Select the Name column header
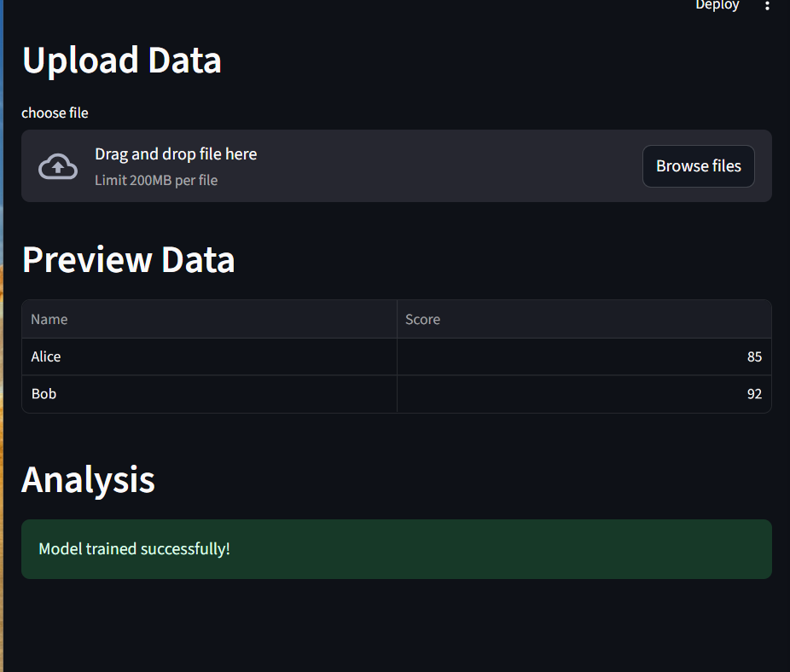The height and width of the screenshot is (672, 790). [x=209, y=319]
